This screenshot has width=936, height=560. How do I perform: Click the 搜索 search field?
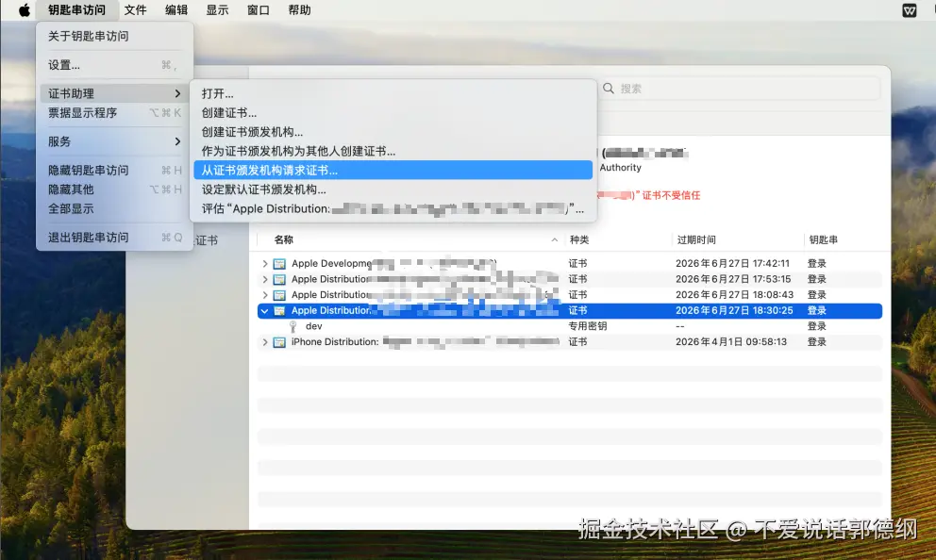(739, 89)
